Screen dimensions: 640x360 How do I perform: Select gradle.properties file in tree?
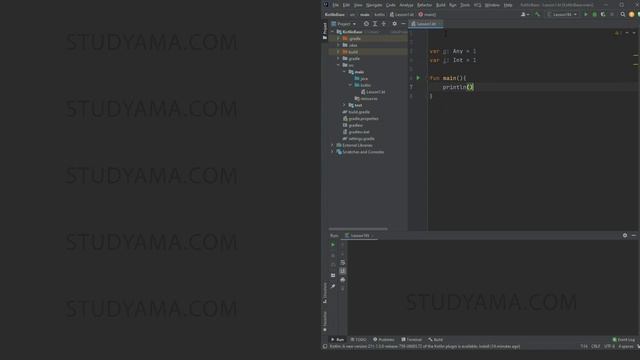coord(360,118)
